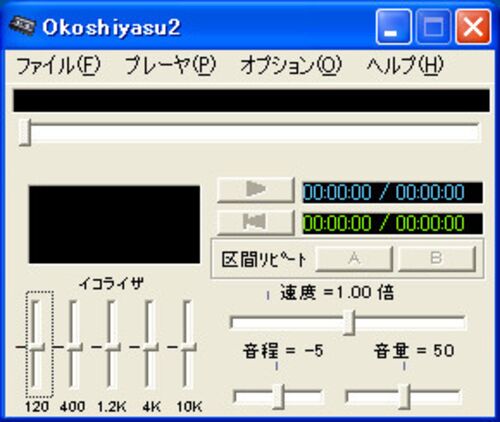Viewport: 500px width, 422px height.
Task: Click the 速度 speed slider thumb
Action: point(349,322)
